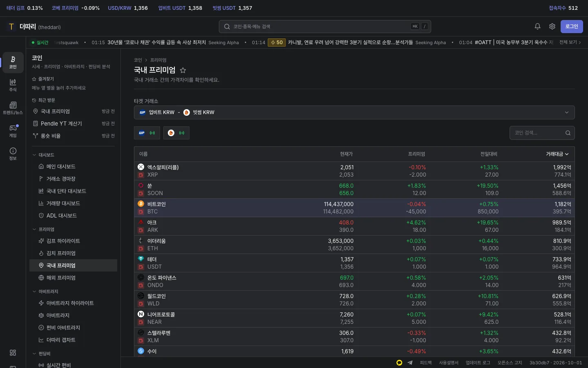Sort table by 현재가 column header
Viewport: 588px width, 368px height.
point(346,154)
